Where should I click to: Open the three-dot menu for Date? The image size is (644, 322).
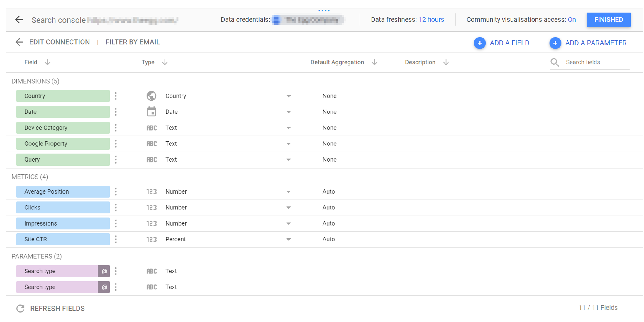coord(116,112)
